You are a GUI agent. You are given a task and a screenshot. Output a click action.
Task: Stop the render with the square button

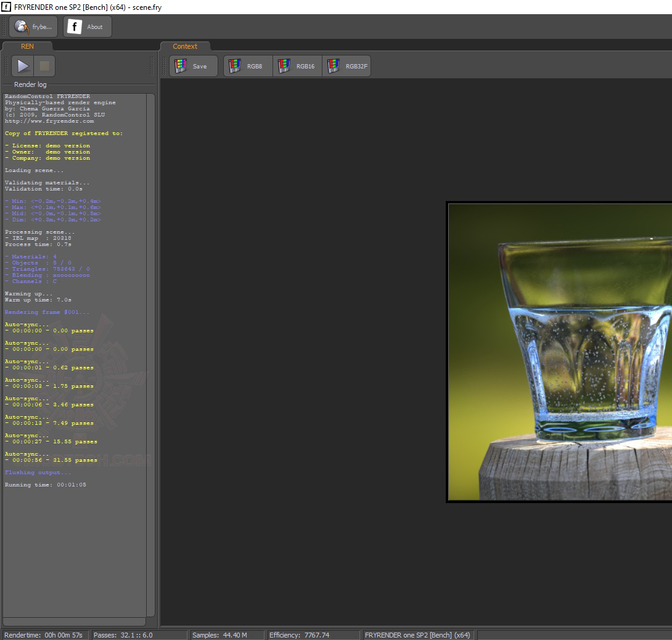[x=44, y=66]
